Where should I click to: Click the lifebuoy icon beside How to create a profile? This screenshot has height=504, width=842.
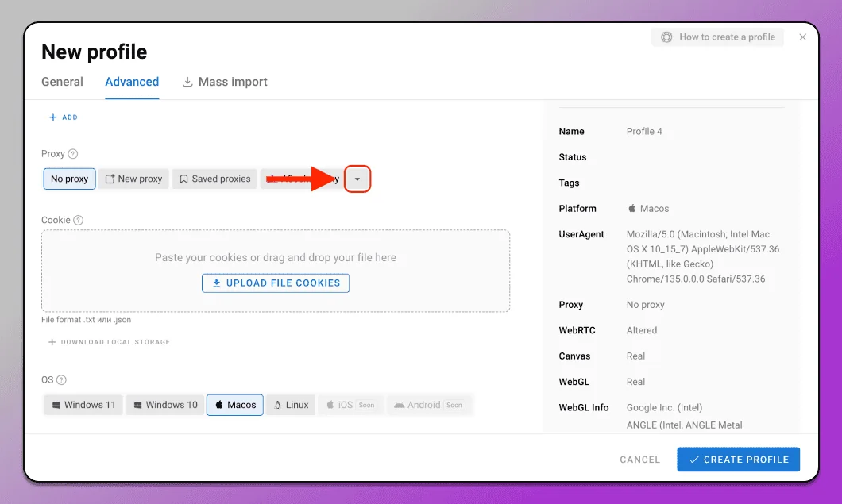pyautogui.click(x=666, y=37)
